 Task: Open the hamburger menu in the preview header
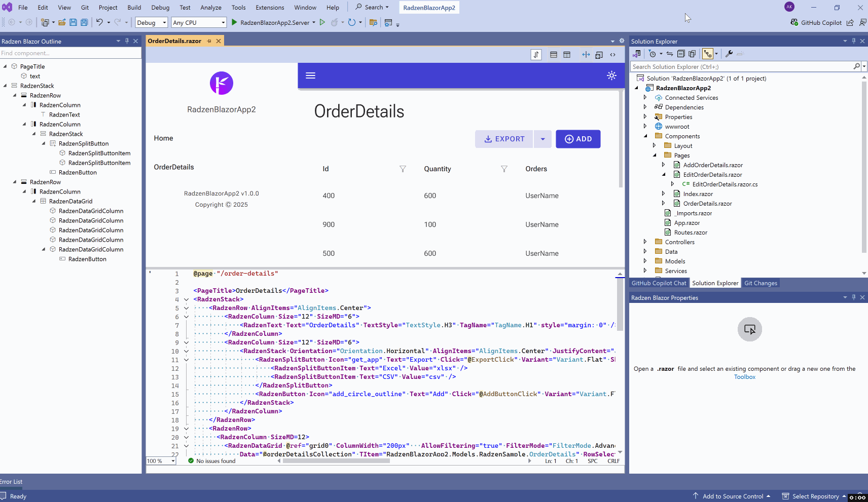(311, 75)
